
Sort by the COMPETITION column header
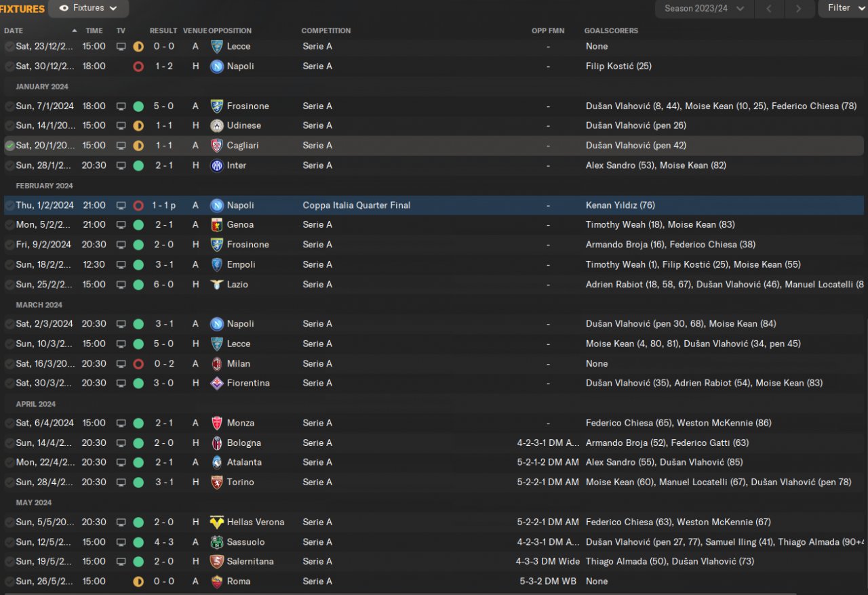[326, 30]
